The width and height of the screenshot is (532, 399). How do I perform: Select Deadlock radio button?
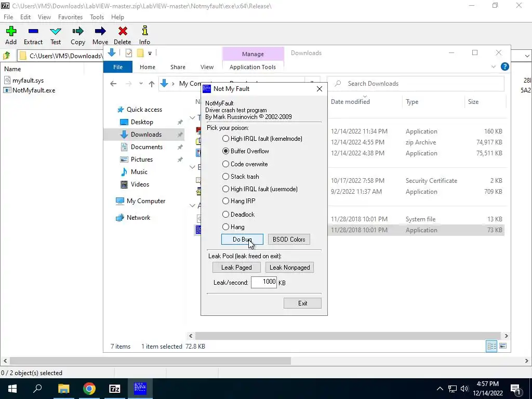(x=225, y=215)
